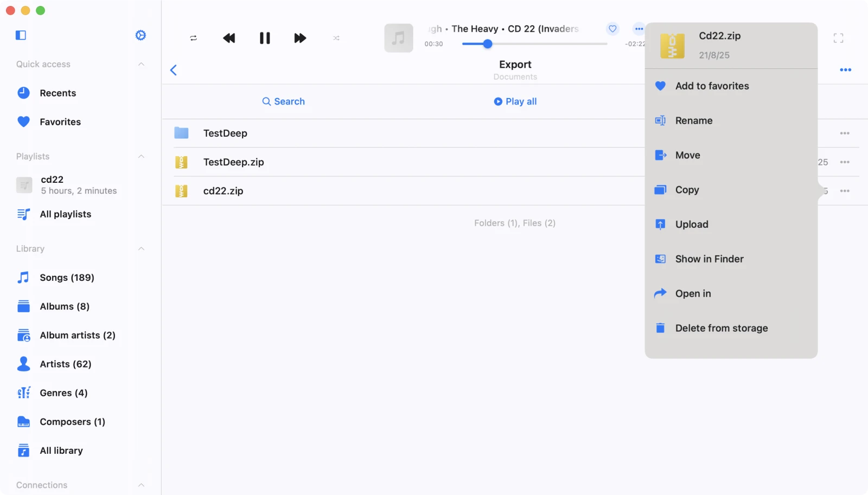Viewport: 868px width, 495px height.
Task: Toggle the sidebar panel icon
Action: (21, 35)
